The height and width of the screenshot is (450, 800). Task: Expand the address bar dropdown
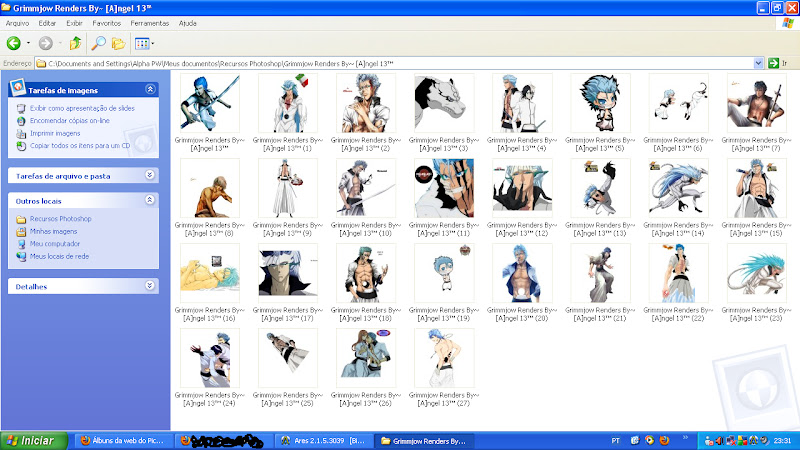pos(758,63)
